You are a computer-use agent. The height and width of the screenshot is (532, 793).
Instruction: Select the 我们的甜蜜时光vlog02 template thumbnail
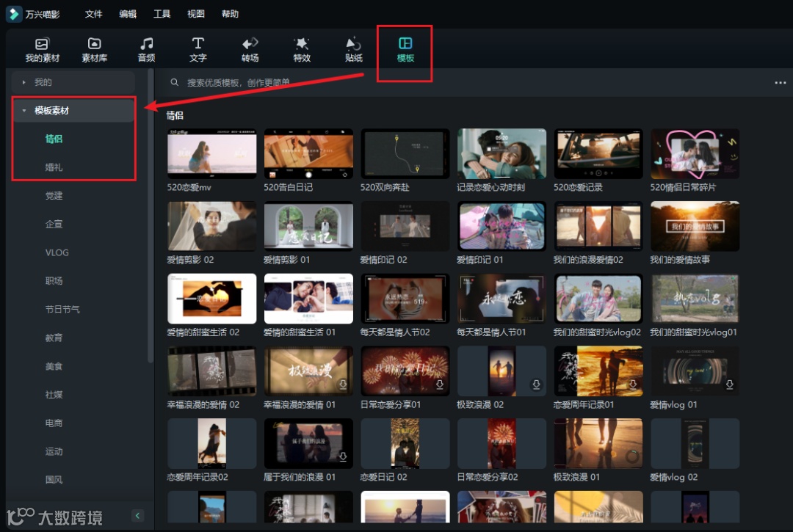[598, 299]
